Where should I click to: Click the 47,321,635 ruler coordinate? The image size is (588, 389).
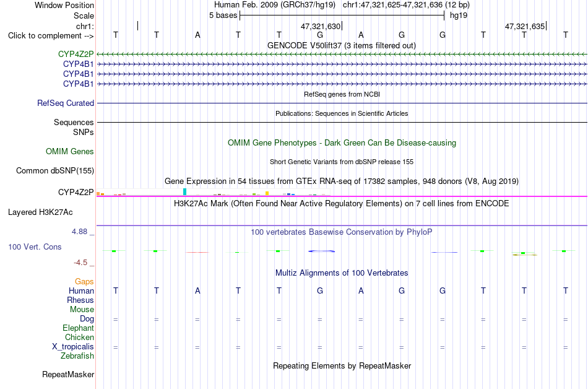coord(525,26)
